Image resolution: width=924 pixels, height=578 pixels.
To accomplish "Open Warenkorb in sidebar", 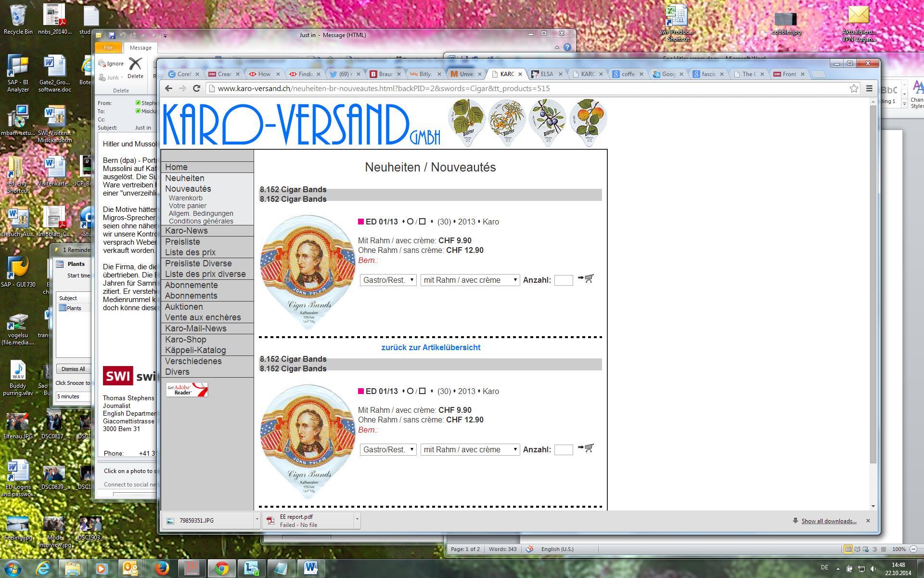I will click(x=185, y=198).
